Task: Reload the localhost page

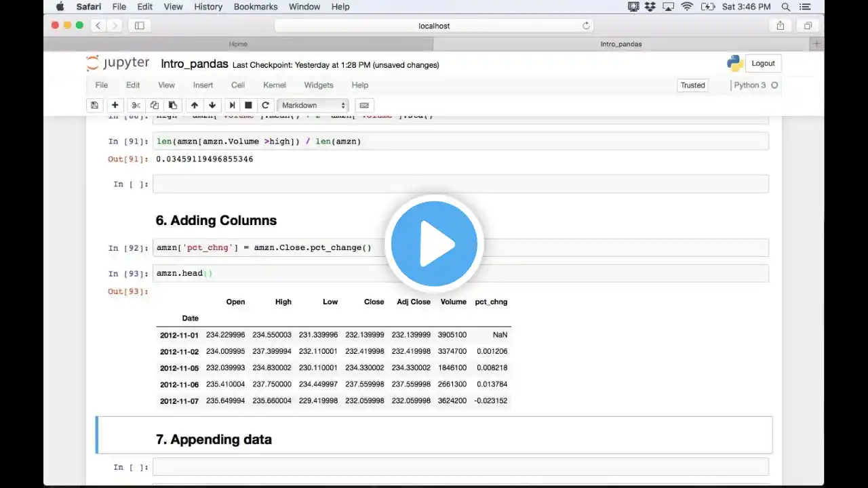Action: [x=586, y=26]
